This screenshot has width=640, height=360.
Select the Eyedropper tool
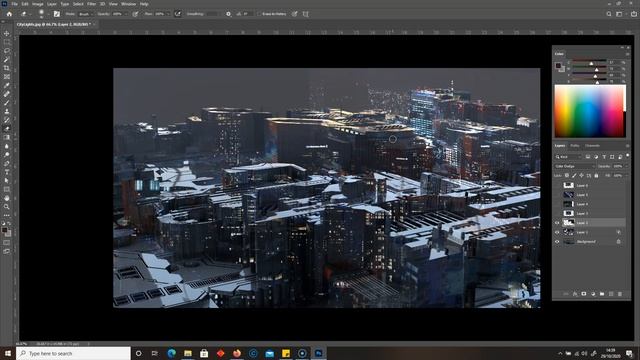tap(7, 85)
